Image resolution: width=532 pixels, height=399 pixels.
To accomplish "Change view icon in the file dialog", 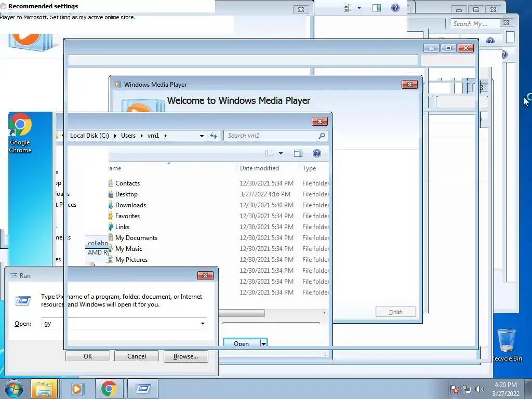I will coord(270,153).
